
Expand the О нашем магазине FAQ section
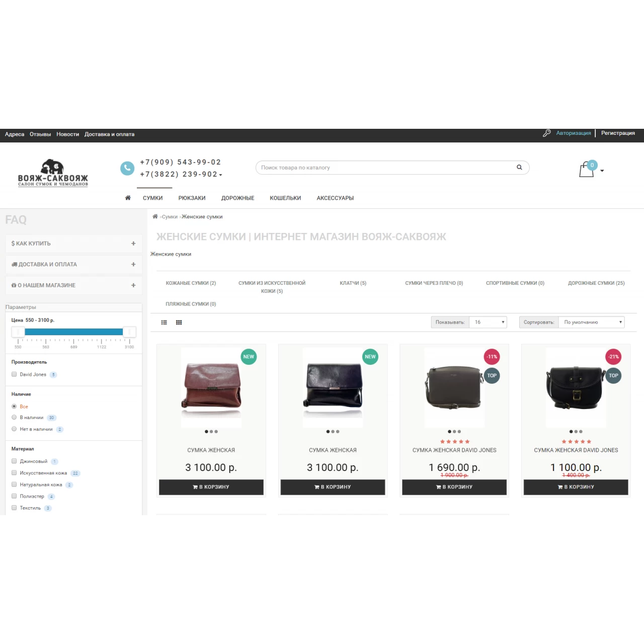pos(73,285)
